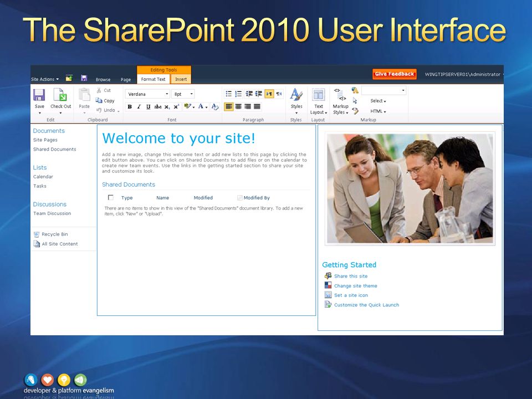Click the font color A icon
The width and height of the screenshot is (532, 399).
[x=201, y=106]
